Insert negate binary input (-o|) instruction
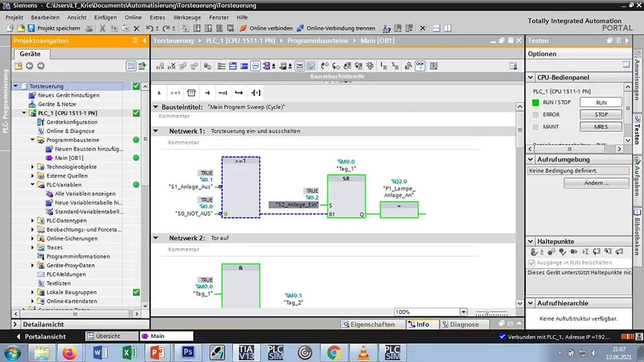Viewport: 644px width, 362px height. (x=223, y=93)
